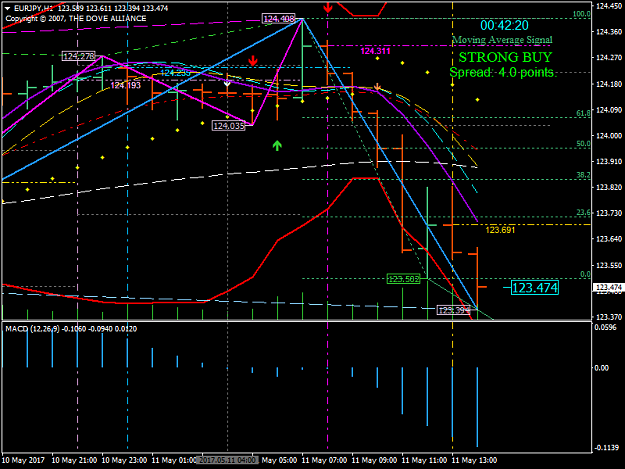Screen dimensions: 625x469
Task: Click the green 123.582 price label
Action: (404, 279)
